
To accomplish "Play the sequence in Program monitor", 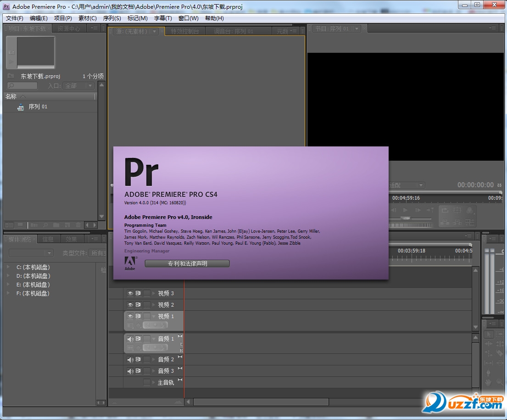I will click(405, 210).
